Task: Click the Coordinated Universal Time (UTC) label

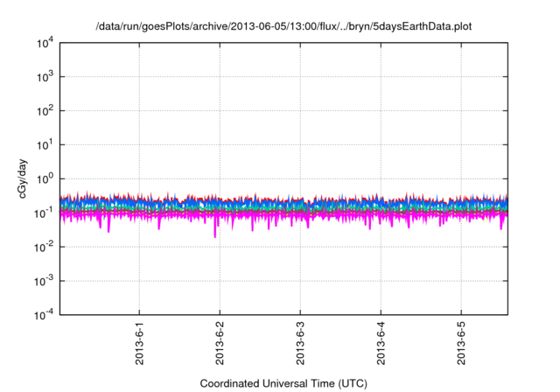Action: point(283,383)
